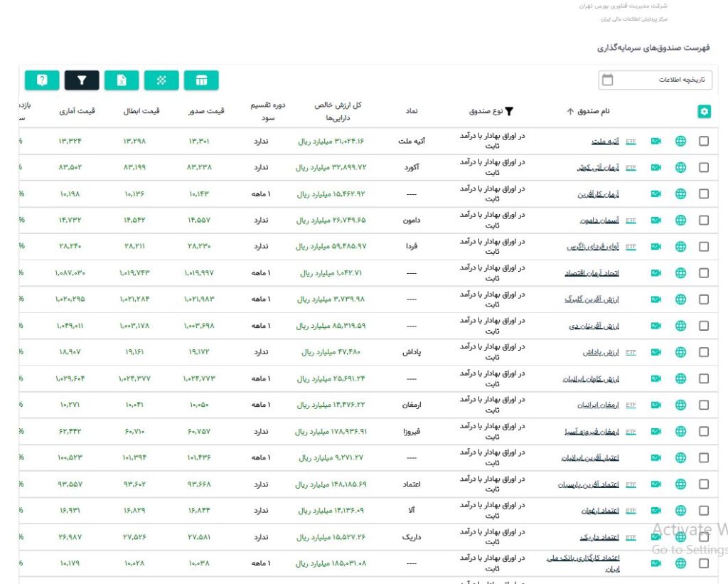
Task: Open the globe icon for آسمان دامون
Action: pyautogui.click(x=680, y=221)
